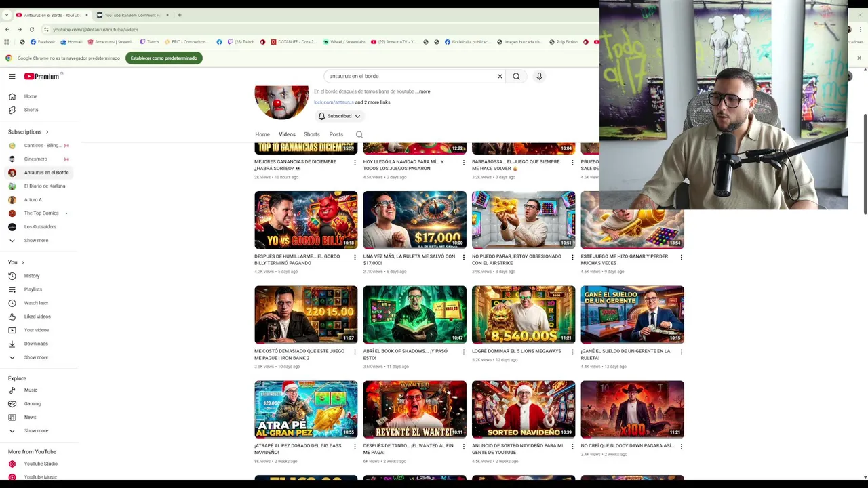This screenshot has width=868, height=488.
Task: Open options for SUELDO DE UN GERENTE video
Action: [682, 352]
